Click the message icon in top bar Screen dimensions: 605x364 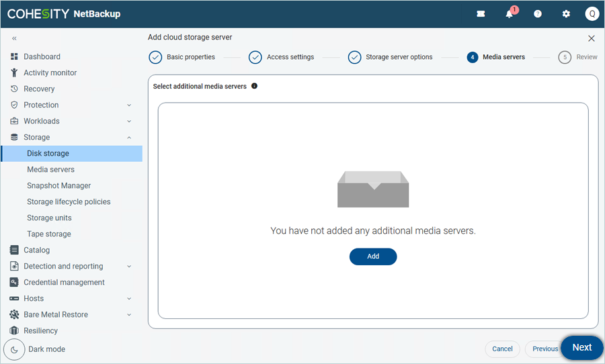(x=481, y=14)
